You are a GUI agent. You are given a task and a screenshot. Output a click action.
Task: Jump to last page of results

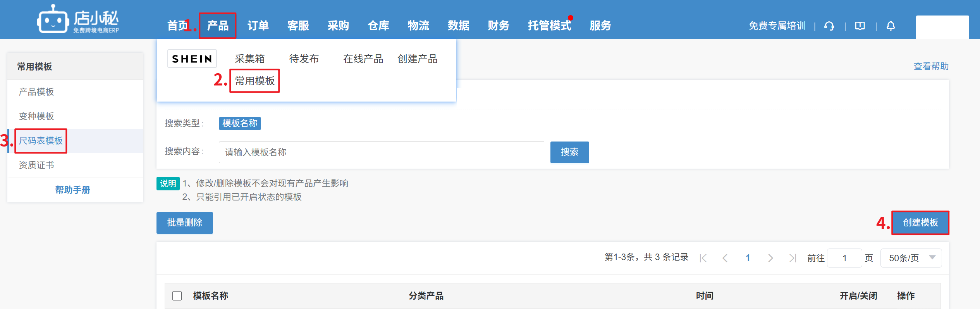793,258
